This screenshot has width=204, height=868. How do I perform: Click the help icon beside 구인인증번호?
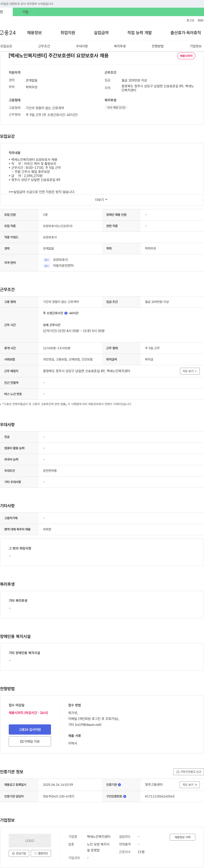point(125,797)
